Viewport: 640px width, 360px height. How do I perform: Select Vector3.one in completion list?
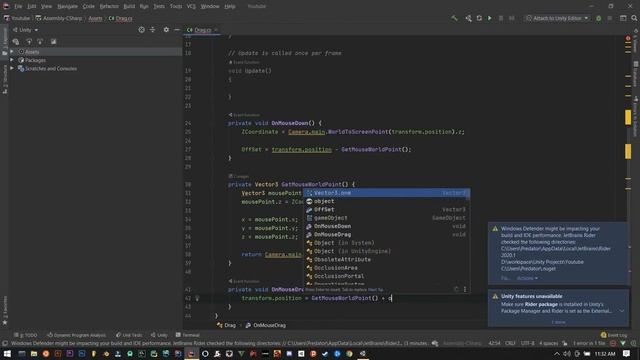point(386,193)
